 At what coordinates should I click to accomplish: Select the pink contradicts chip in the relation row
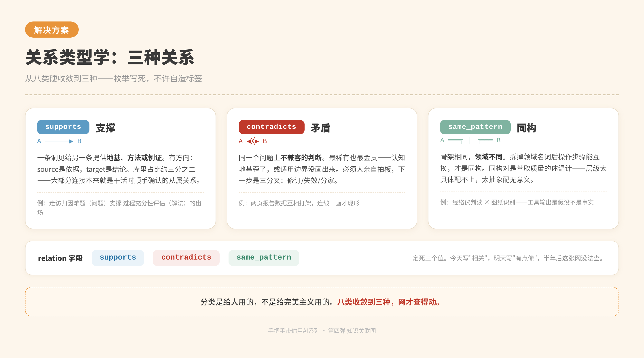(x=186, y=258)
